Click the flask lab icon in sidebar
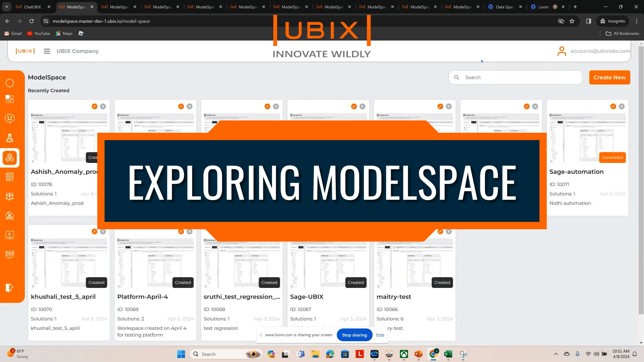This screenshot has height=362, width=644. click(x=10, y=138)
